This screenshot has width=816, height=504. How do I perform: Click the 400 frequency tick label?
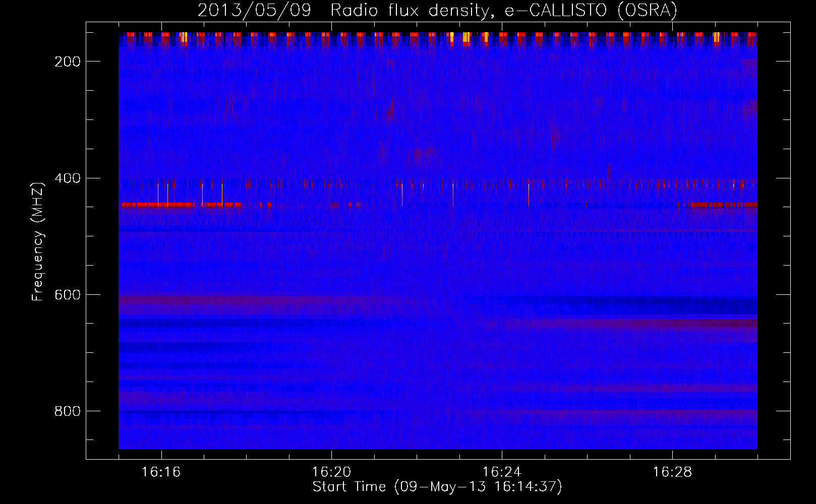(68, 178)
